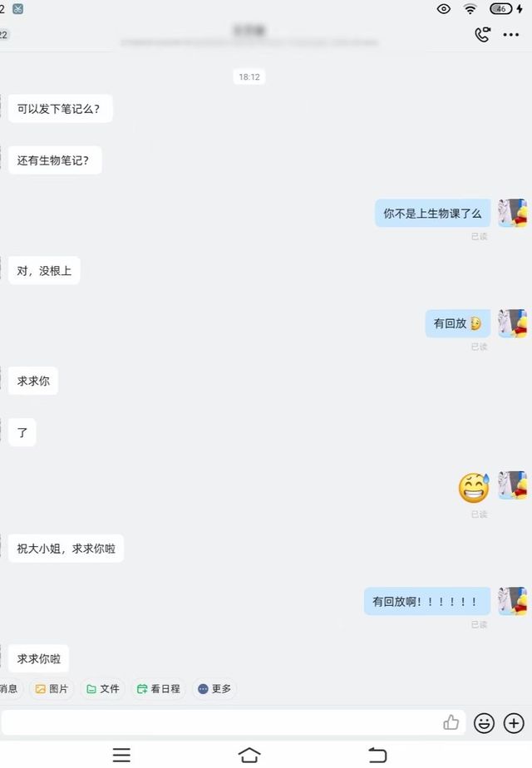This screenshot has width=532, height=768.
Task: Tap the Android back navigation icon
Action: point(377,755)
